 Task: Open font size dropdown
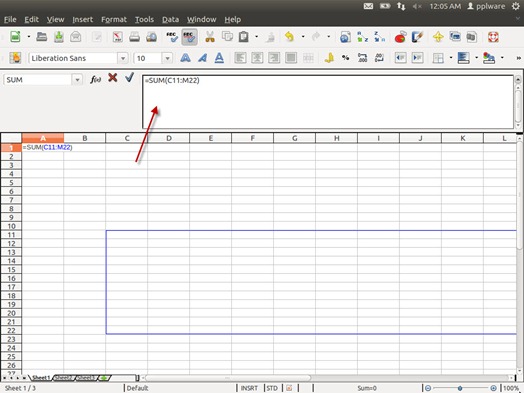[x=167, y=58]
